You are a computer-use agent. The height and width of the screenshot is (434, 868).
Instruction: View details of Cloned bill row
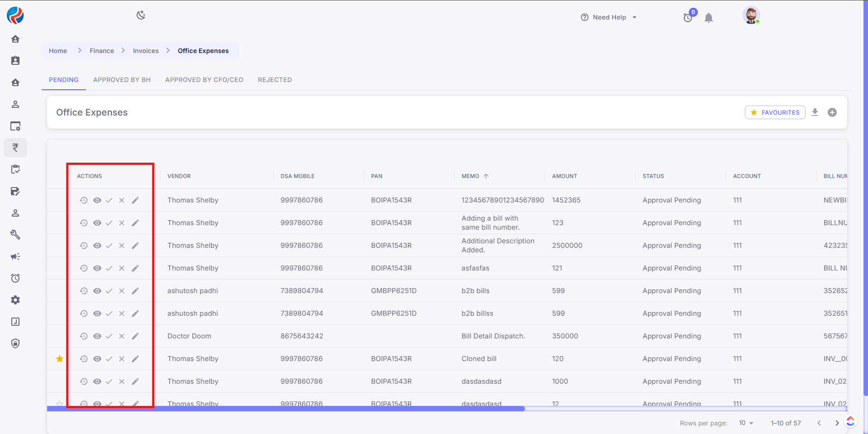[97, 359]
